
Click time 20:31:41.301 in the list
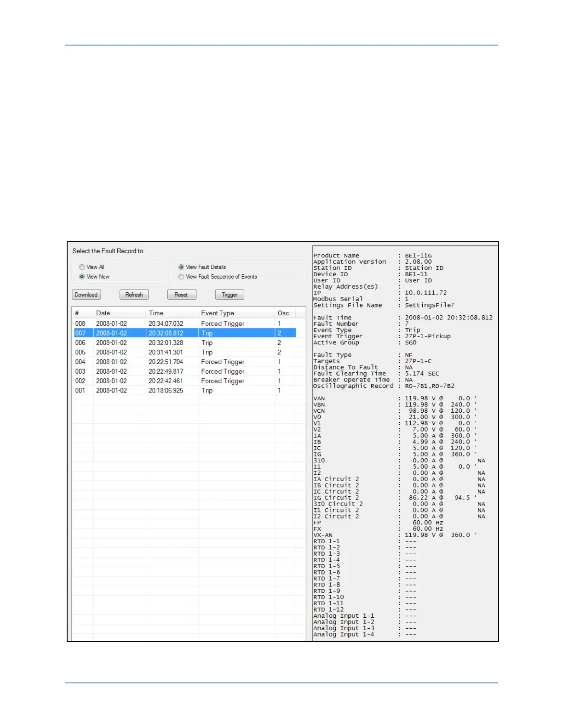click(x=166, y=353)
